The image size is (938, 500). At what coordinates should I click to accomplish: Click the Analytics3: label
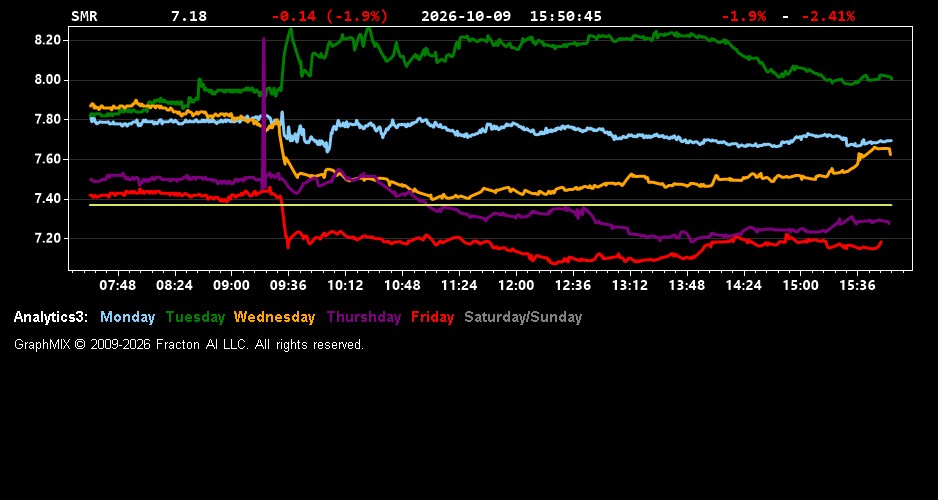coord(51,317)
